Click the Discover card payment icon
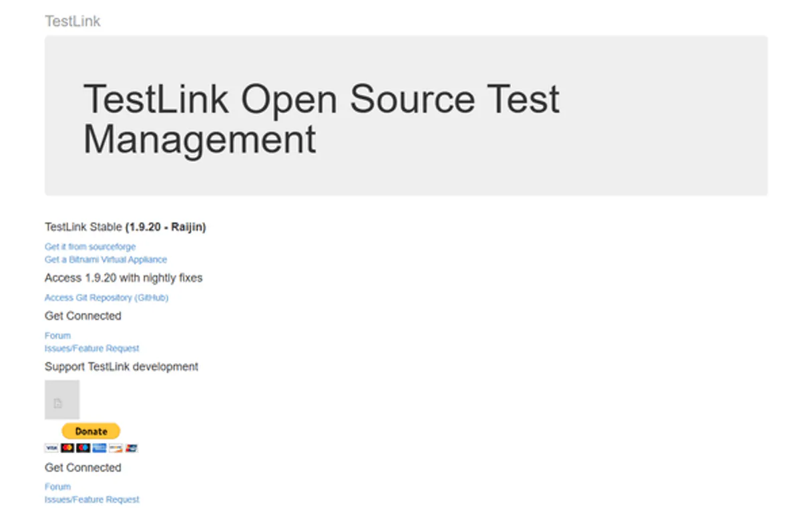This screenshot has width=812, height=508. click(116, 448)
